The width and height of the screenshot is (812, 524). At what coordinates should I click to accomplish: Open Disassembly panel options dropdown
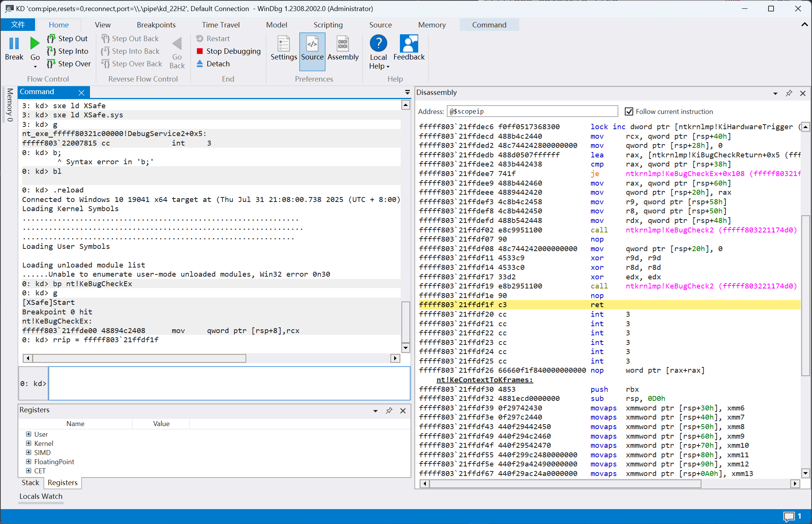pos(775,93)
